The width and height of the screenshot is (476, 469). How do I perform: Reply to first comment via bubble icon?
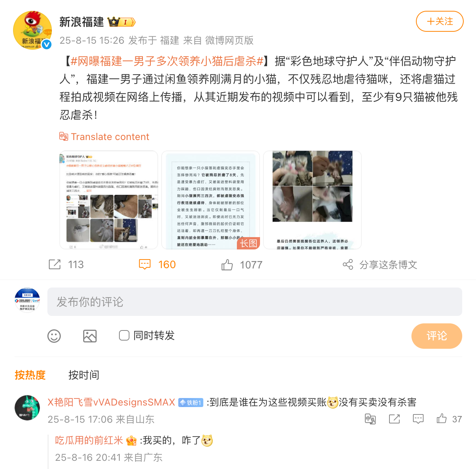tap(418, 419)
